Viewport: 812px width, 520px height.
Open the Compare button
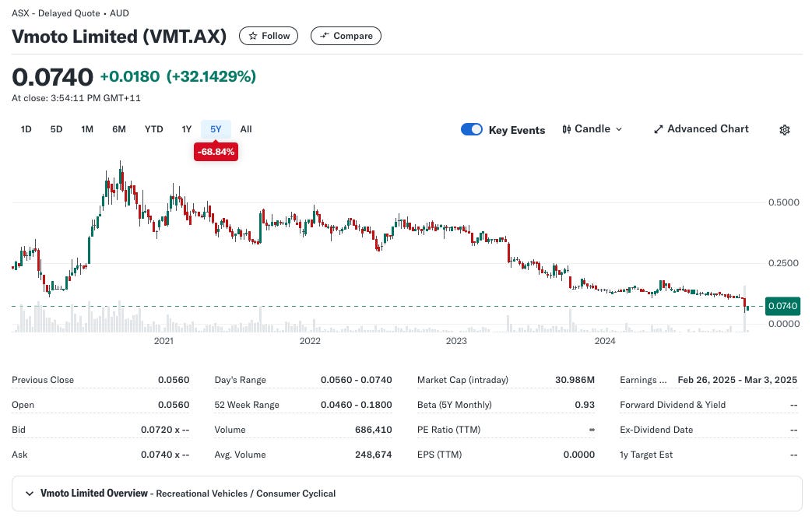(346, 36)
